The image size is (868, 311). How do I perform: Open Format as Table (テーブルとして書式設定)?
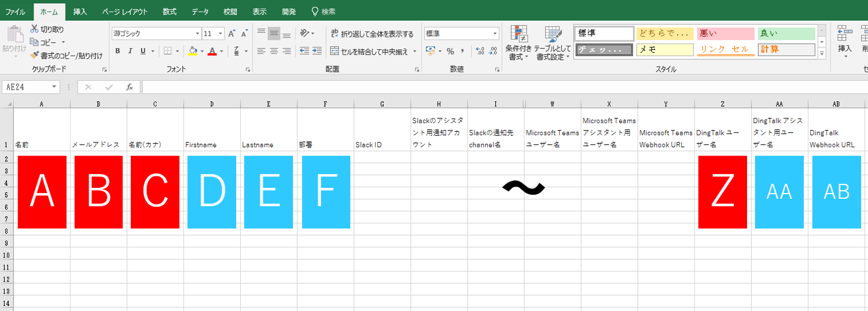point(553,43)
